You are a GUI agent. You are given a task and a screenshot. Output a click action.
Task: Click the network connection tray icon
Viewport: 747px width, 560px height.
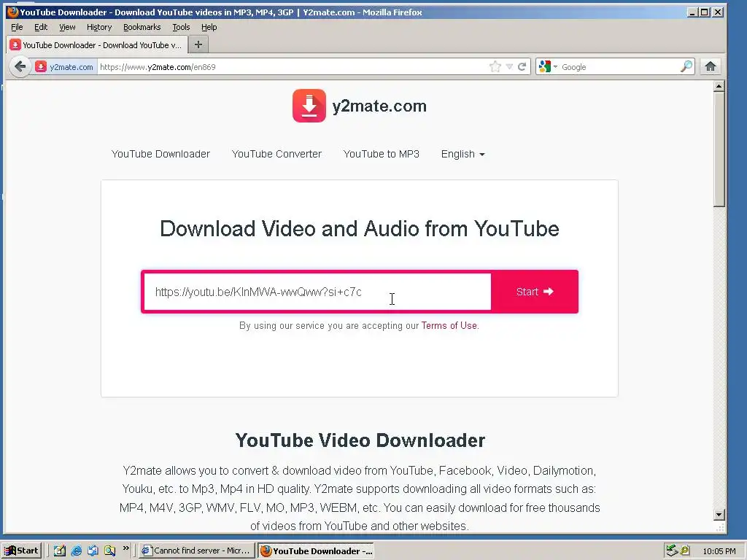click(671, 551)
